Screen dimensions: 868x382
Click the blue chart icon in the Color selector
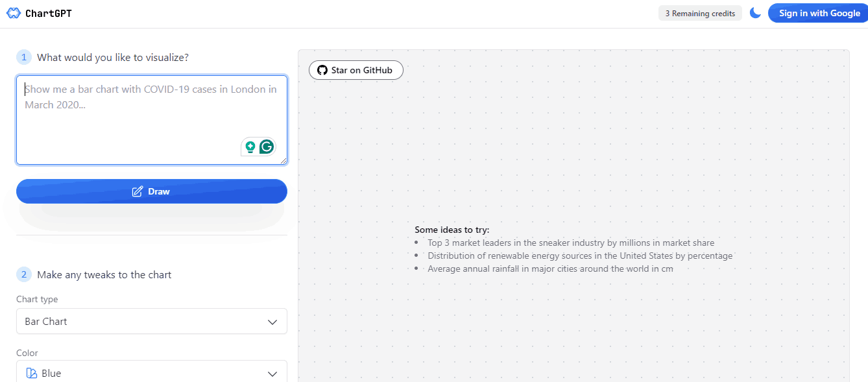(30, 372)
